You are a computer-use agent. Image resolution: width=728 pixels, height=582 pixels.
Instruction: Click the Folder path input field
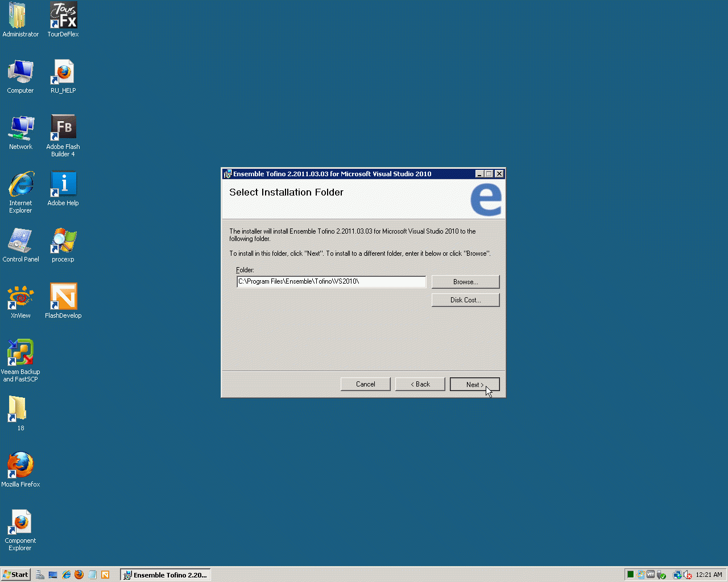click(331, 282)
